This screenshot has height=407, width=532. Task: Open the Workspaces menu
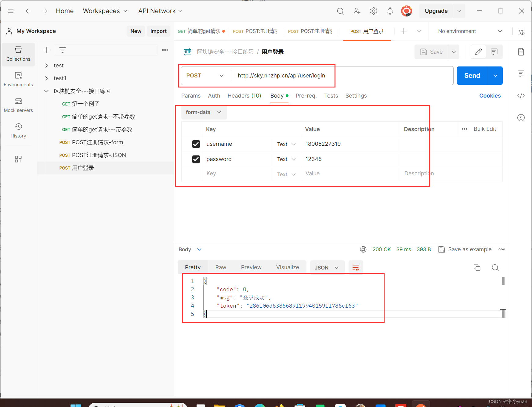pos(105,11)
